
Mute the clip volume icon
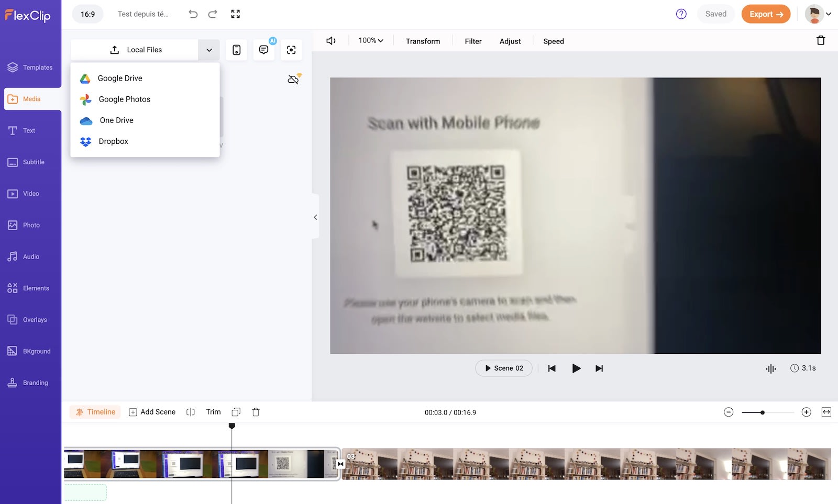[x=331, y=41]
